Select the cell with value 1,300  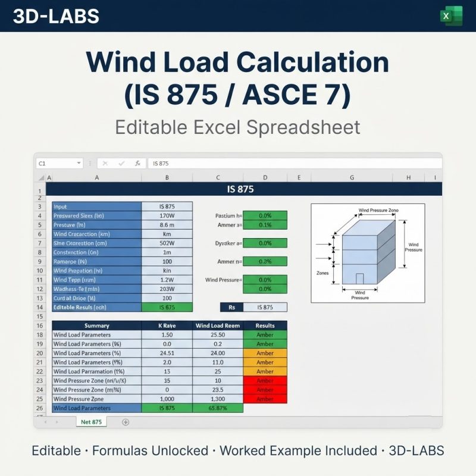218,399
